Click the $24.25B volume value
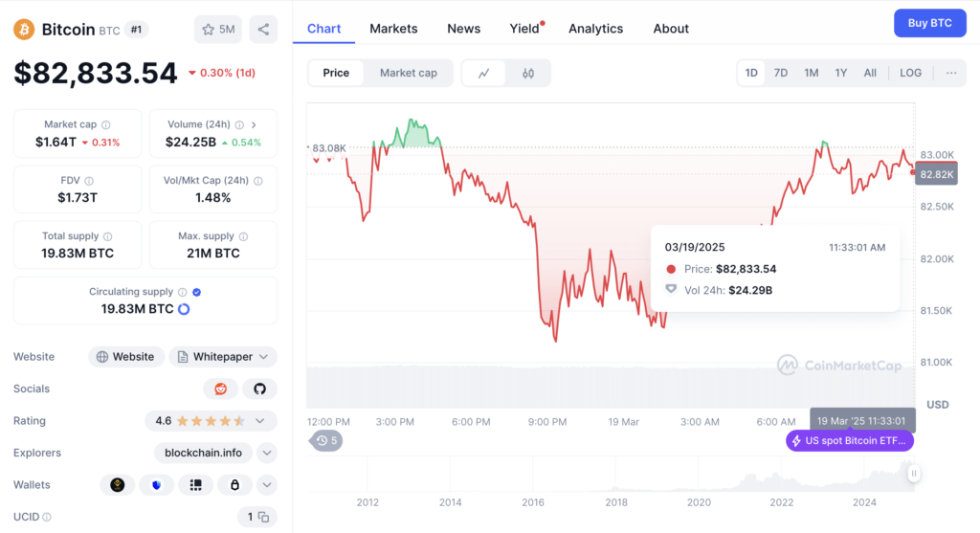Viewport: 980px width, 533px height. [190, 143]
